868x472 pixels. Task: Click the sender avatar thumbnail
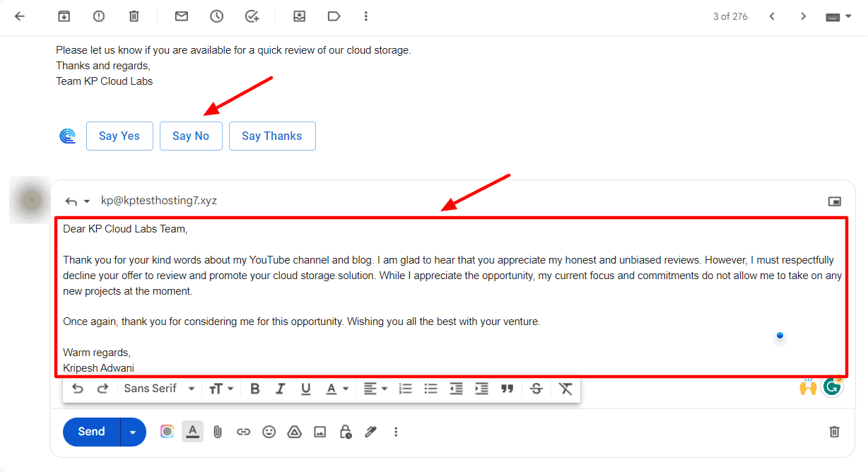tap(30, 201)
